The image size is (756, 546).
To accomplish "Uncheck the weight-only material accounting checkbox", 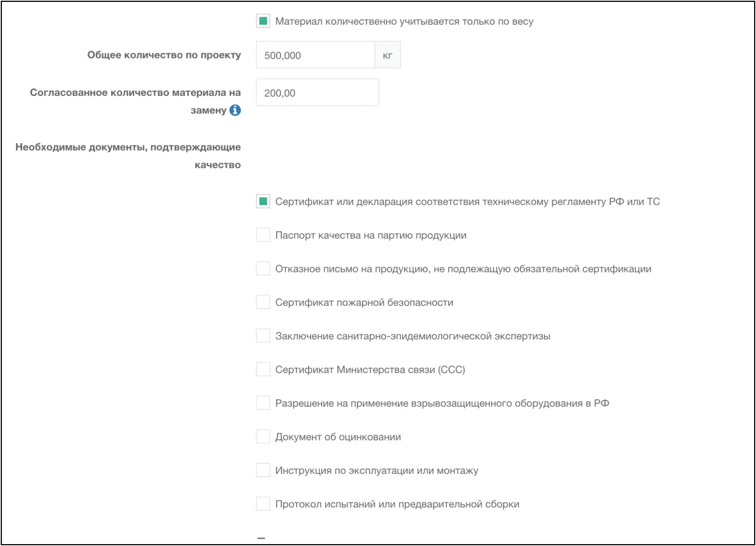I will pyautogui.click(x=263, y=21).
